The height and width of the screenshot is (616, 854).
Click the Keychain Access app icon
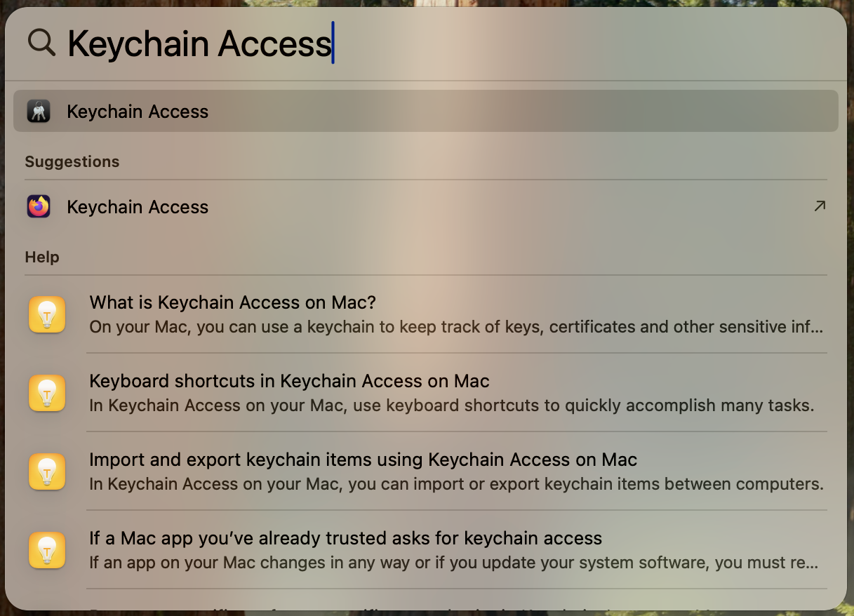[39, 111]
